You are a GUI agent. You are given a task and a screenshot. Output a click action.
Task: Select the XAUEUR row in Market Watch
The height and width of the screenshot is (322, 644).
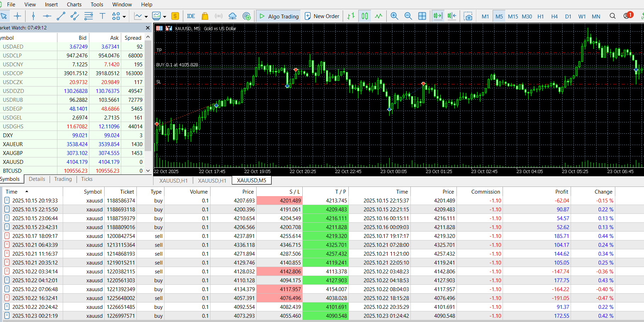tap(13, 144)
